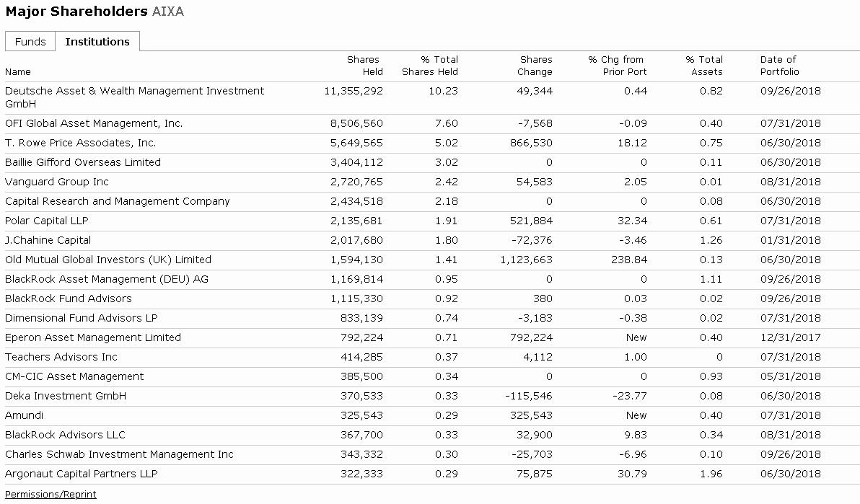
Task: Select the Institutions tab
Action: point(97,42)
